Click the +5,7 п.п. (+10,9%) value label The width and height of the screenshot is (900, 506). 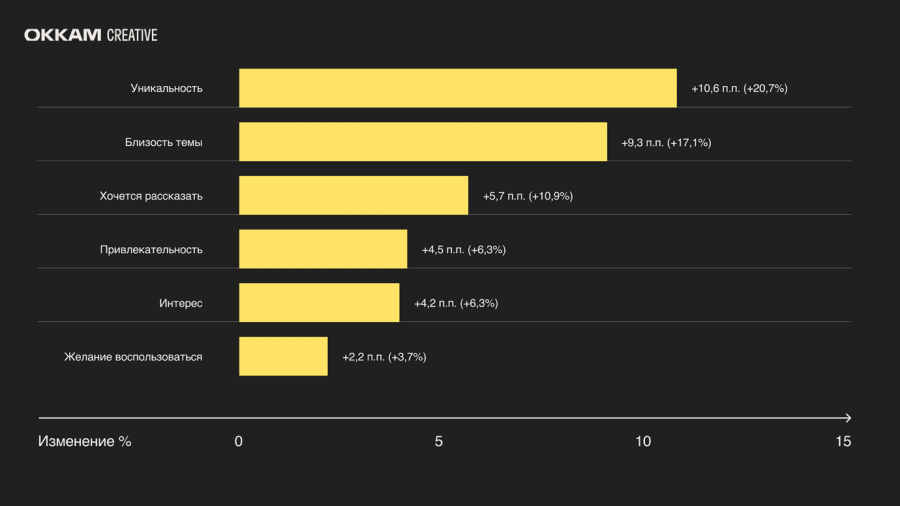pyautogui.click(x=527, y=196)
